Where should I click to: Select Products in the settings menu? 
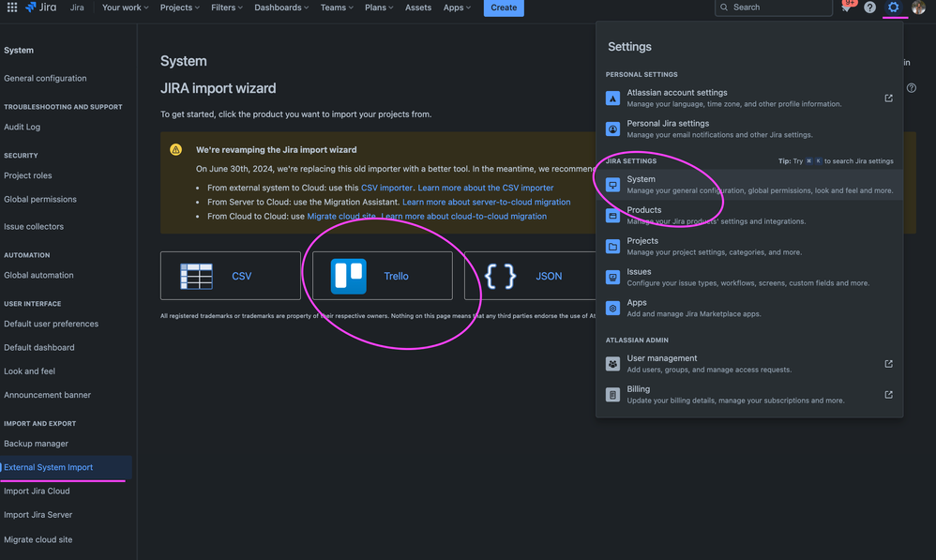[x=749, y=216]
